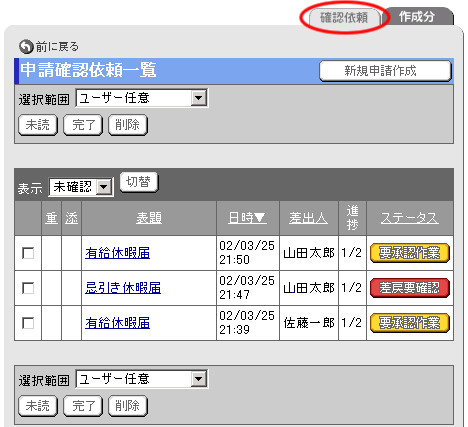Check the box for 佐藤一郎's 有給休暇届 row
Screen dimensions: 468x427
[x=28, y=323]
